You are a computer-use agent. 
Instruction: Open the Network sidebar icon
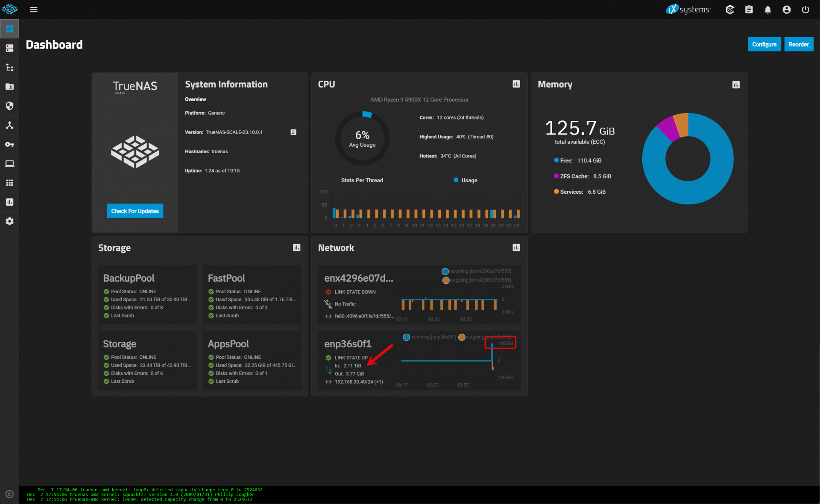(9, 125)
